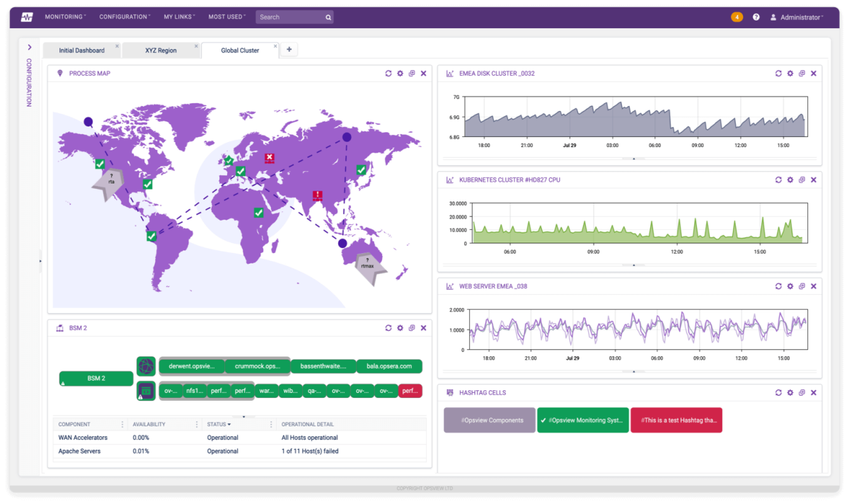Image resolution: width=849 pixels, height=504 pixels.
Task: Open settings for the Hashtag Cells dashlet
Action: (x=790, y=392)
